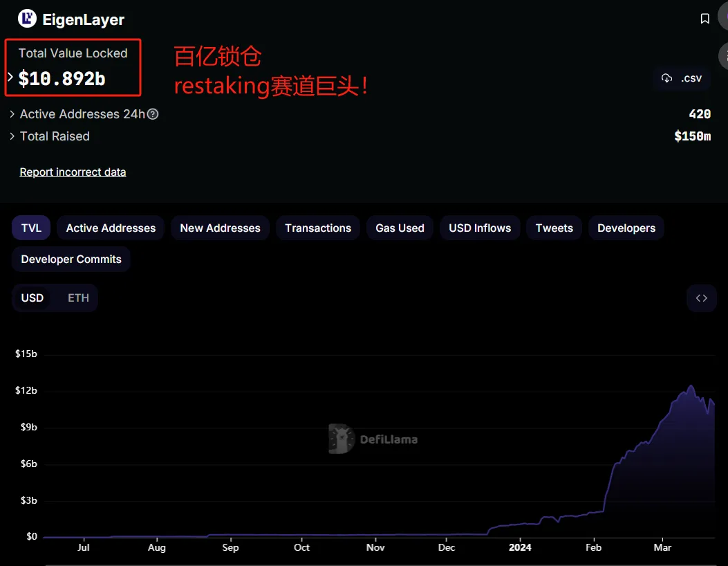Viewport: 728px width, 566px height.
Task: Click the 2024 label on the chart axis
Action: point(520,547)
